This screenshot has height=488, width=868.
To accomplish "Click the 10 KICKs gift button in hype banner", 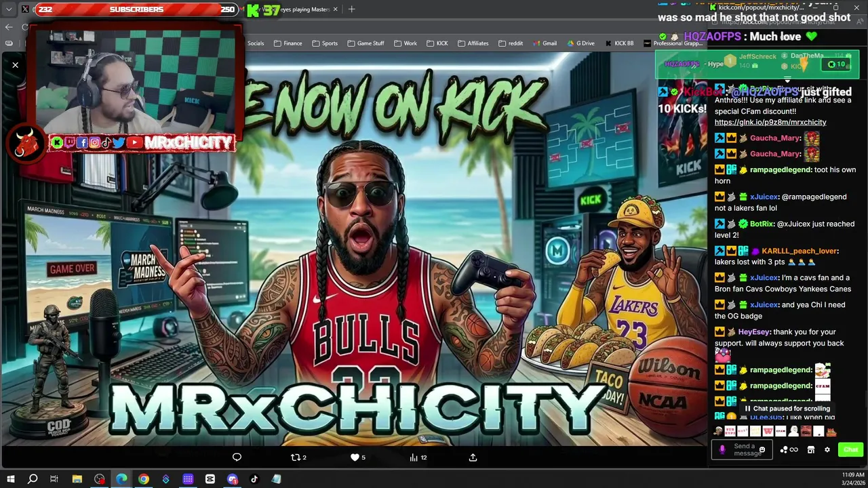I will [836, 64].
